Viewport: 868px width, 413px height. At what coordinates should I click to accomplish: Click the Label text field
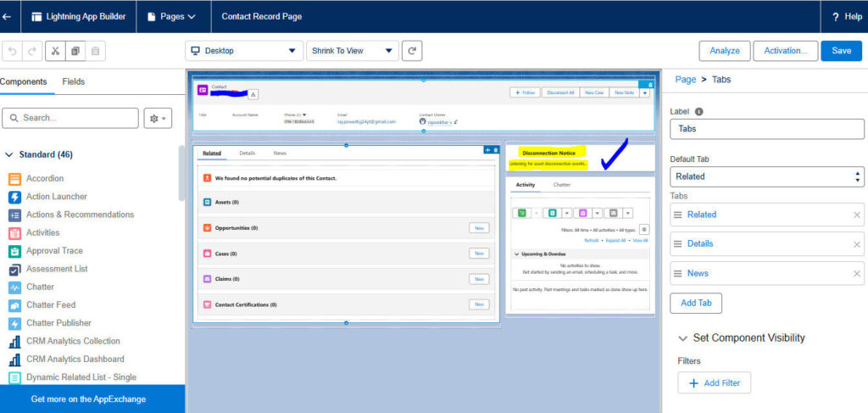tap(766, 129)
